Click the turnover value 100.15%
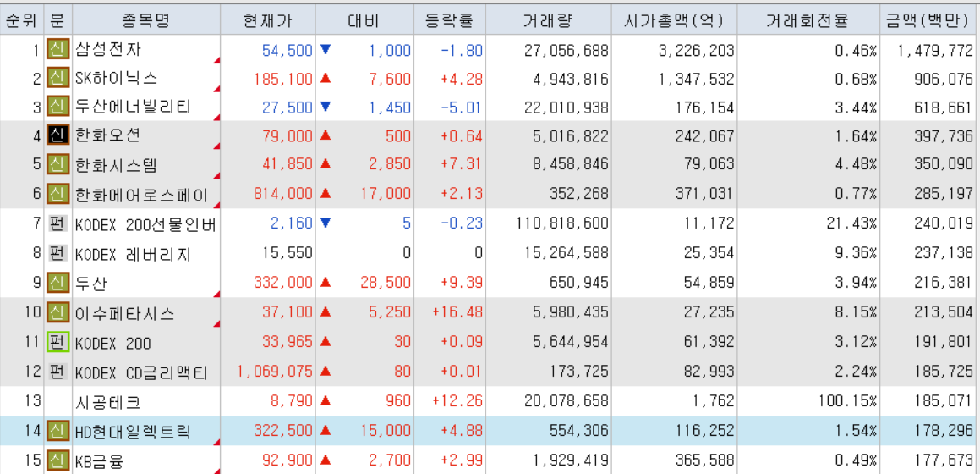Viewport: 980px width, 474px height. point(846,402)
